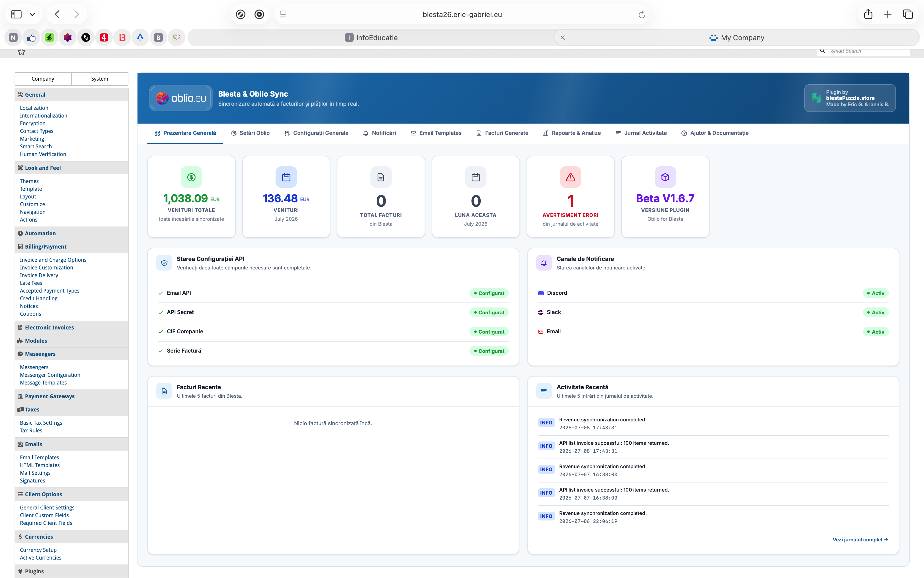
Task: Open the sidebar options dropdown arrow
Action: [32, 15]
